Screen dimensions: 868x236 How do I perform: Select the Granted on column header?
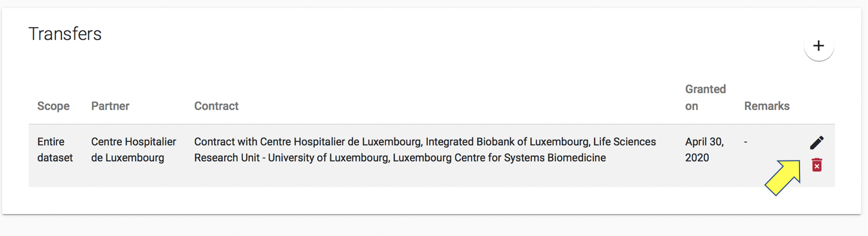(x=705, y=98)
